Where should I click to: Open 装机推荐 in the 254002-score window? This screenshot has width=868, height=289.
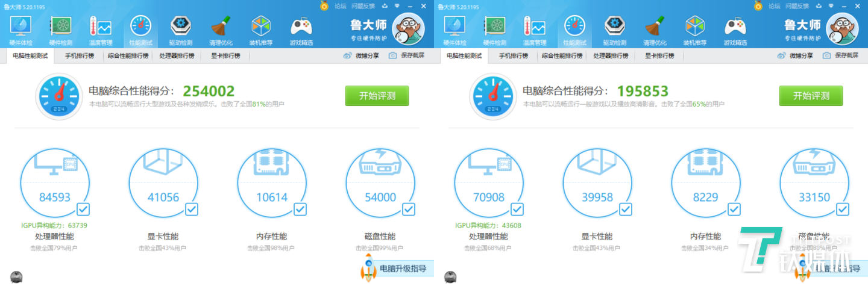[261, 30]
